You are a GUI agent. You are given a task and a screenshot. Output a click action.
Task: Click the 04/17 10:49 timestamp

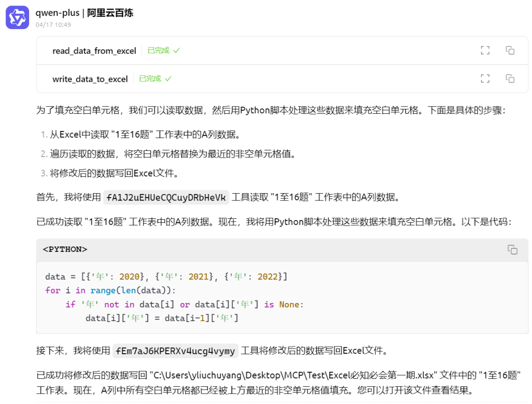click(x=53, y=25)
